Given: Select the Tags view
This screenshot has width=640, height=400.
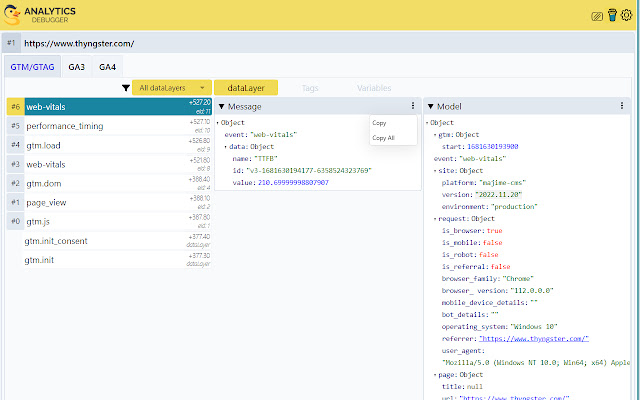Looking at the screenshot, I should [310, 88].
